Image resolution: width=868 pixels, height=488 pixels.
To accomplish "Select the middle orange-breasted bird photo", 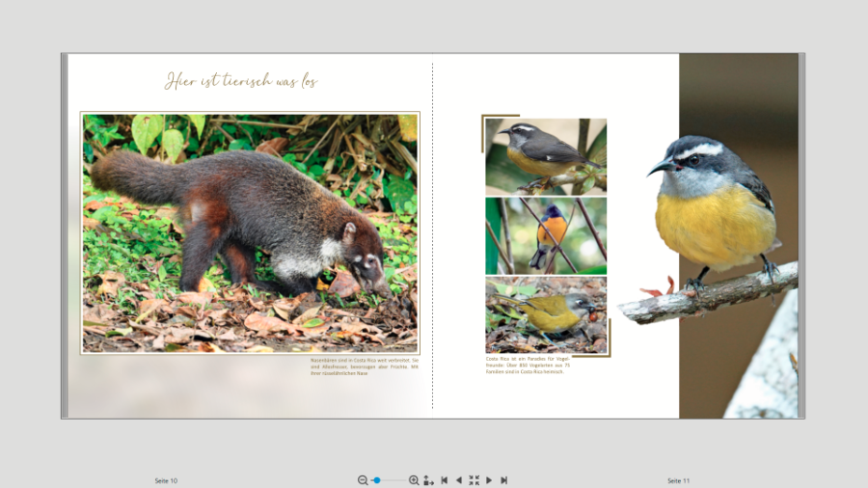I will 546,236.
